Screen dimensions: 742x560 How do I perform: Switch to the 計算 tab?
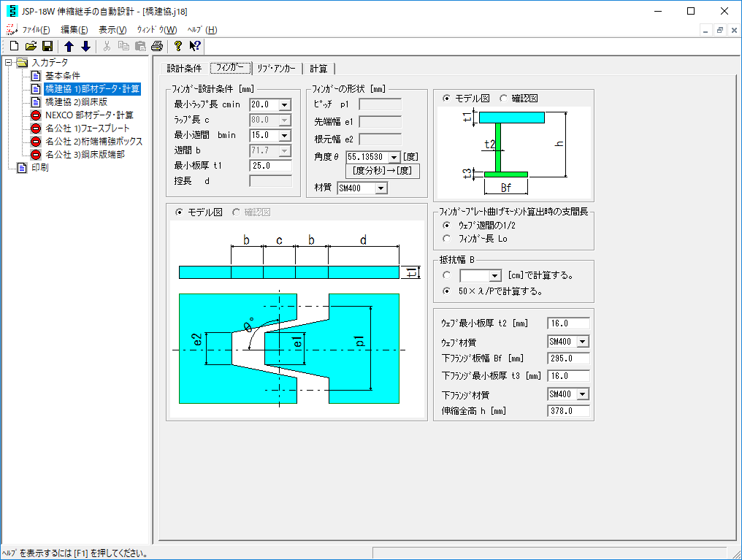[318, 69]
